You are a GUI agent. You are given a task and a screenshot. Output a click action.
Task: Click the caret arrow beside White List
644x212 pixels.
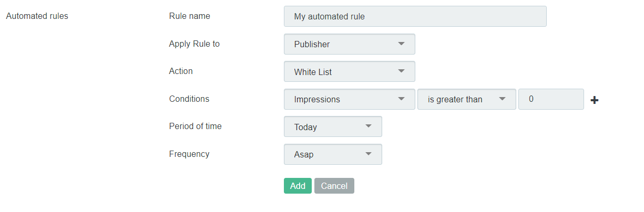(401, 71)
